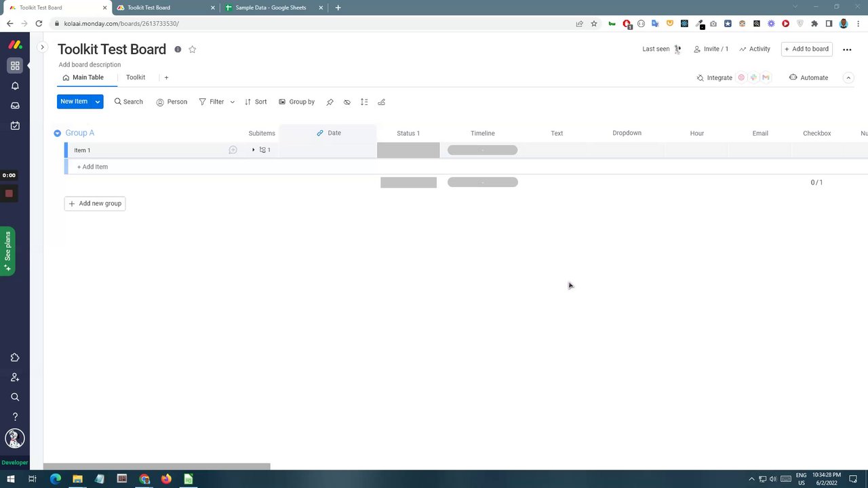Click Add new group button
This screenshot has width=868, height=488.
click(95, 203)
